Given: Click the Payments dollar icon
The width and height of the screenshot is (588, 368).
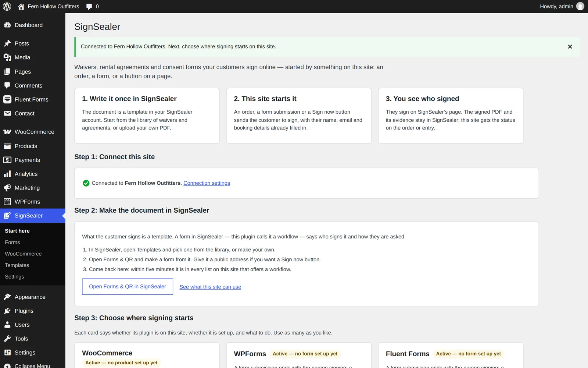Looking at the screenshot, I should (x=7, y=160).
